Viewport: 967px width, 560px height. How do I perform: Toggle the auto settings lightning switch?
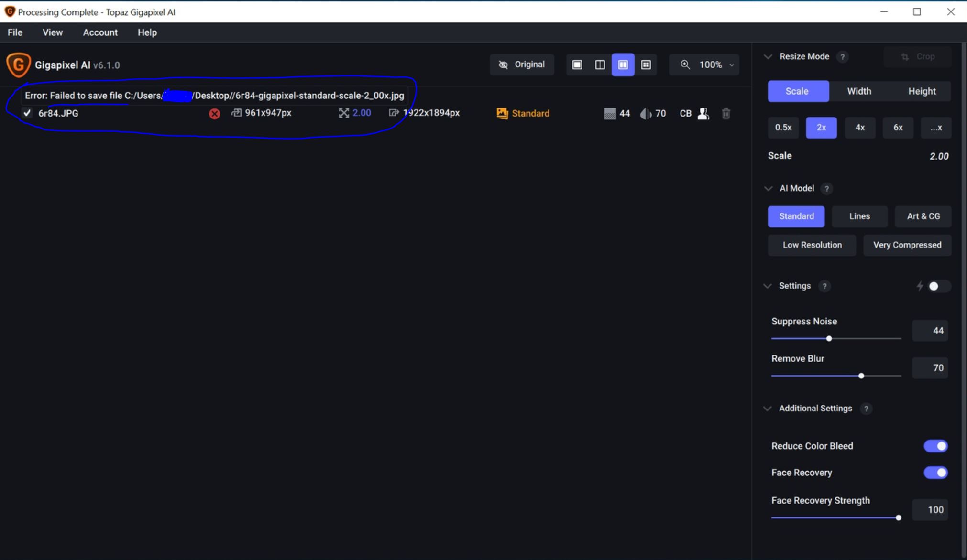click(939, 286)
